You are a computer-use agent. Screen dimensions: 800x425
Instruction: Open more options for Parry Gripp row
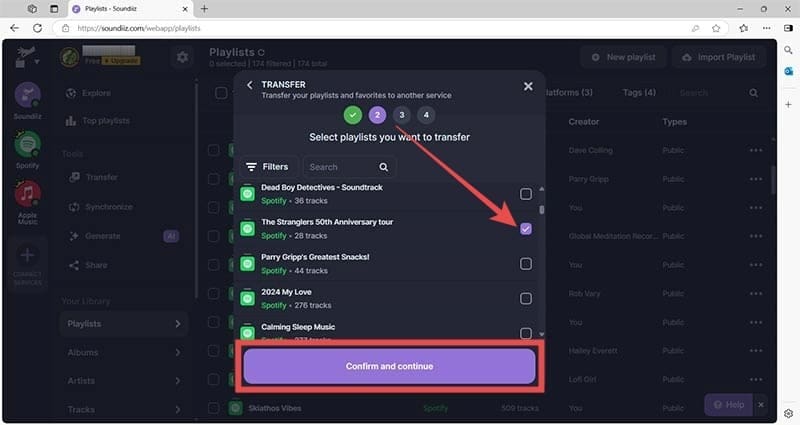pos(756,179)
